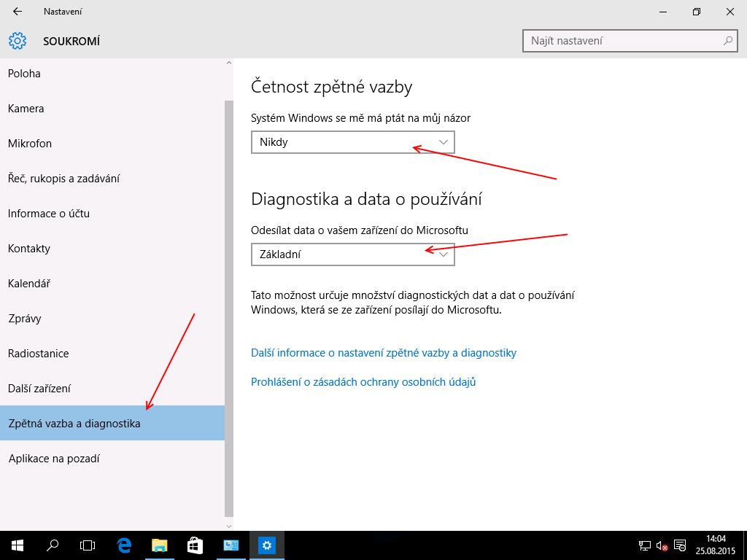Open the Action Center notifications icon
The image size is (747, 560).
680,545
